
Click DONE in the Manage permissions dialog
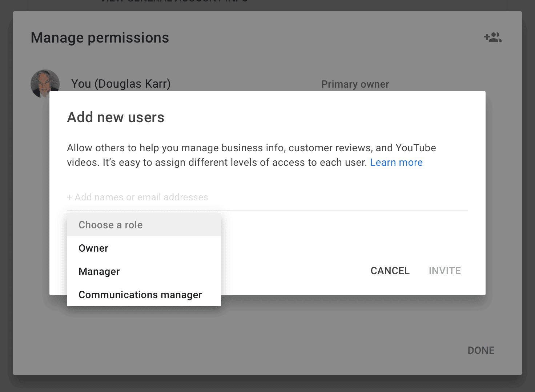481,350
